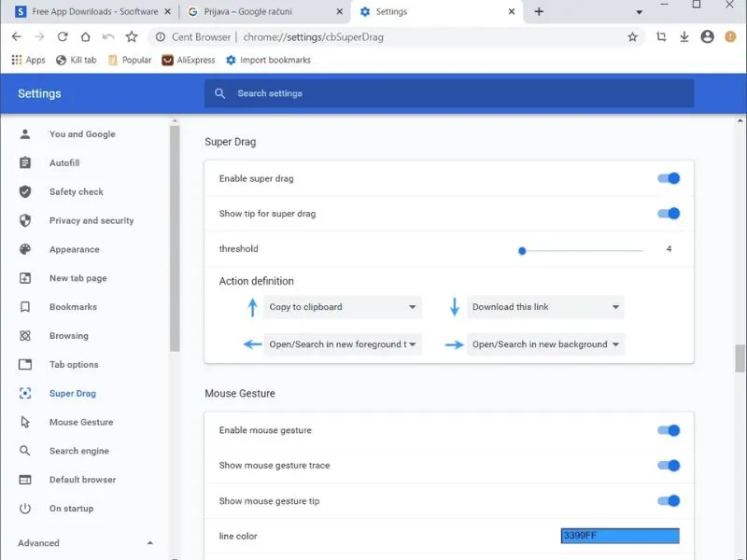747x560 pixels.
Task: Click the Search engine magnifier icon
Action: pyautogui.click(x=25, y=451)
